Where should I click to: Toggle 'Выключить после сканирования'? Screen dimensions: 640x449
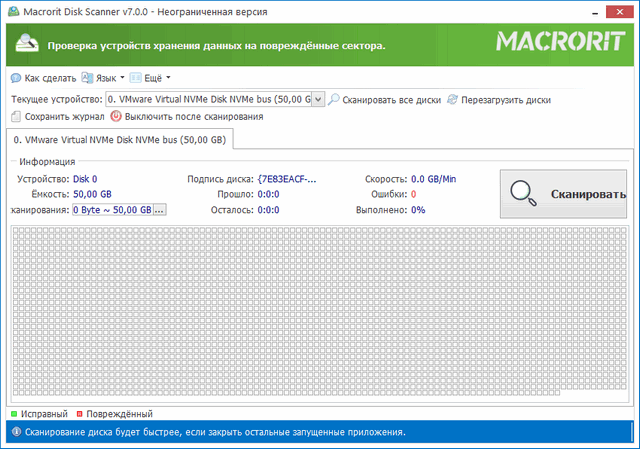[187, 117]
